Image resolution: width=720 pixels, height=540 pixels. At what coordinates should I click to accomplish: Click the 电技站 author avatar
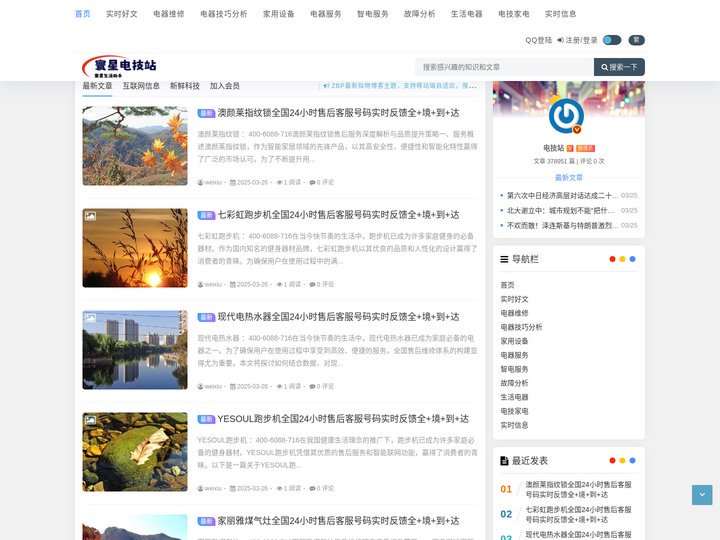tap(567, 116)
